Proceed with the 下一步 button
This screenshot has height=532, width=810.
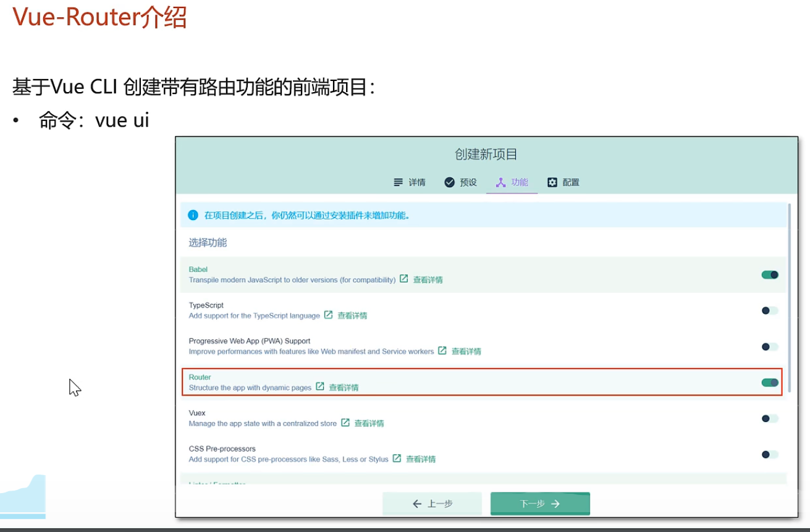coord(541,504)
